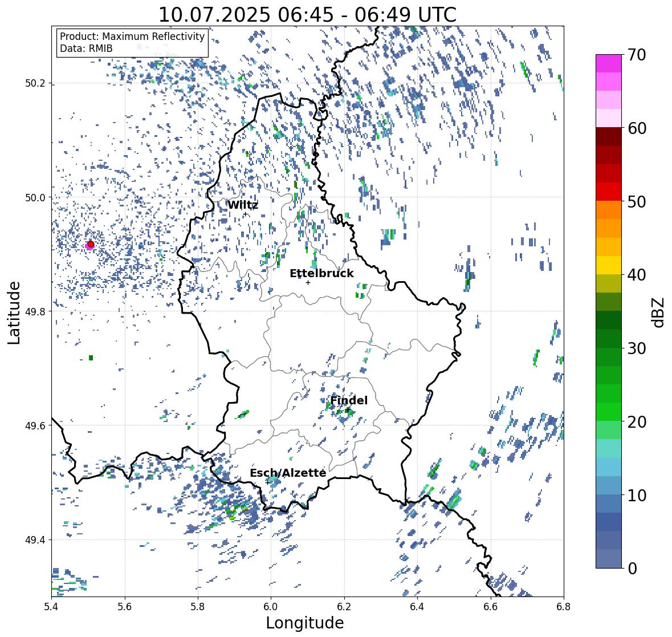Click the "Data: RMIB" legend line

point(86,48)
